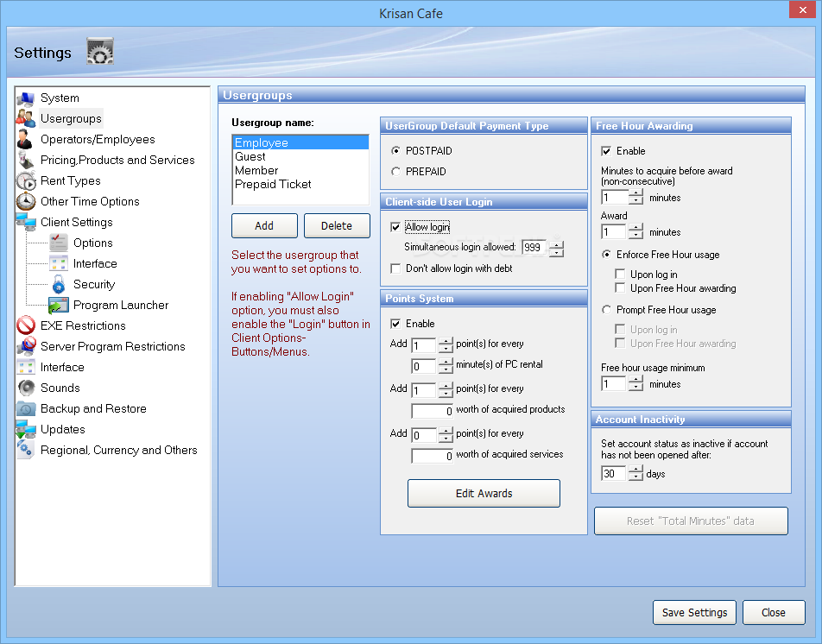Image resolution: width=822 pixels, height=644 pixels.
Task: Click the EXE Restrictions prohibited icon
Action: pyautogui.click(x=26, y=326)
